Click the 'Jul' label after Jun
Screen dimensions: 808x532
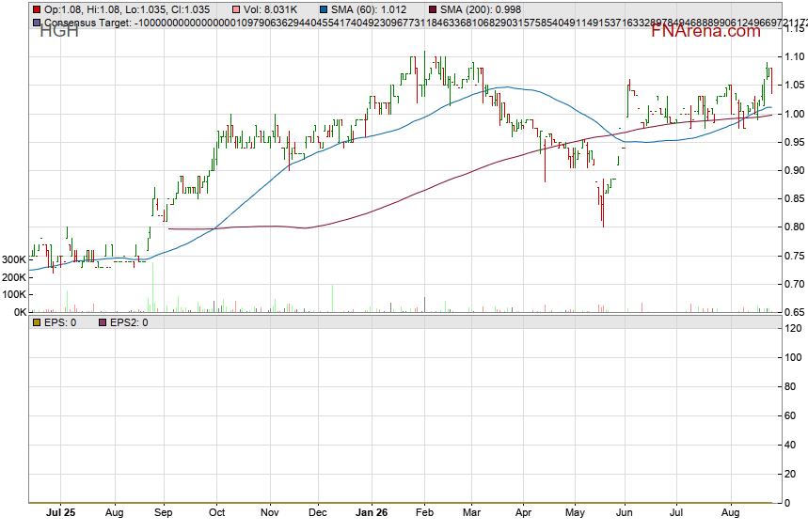[676, 513]
